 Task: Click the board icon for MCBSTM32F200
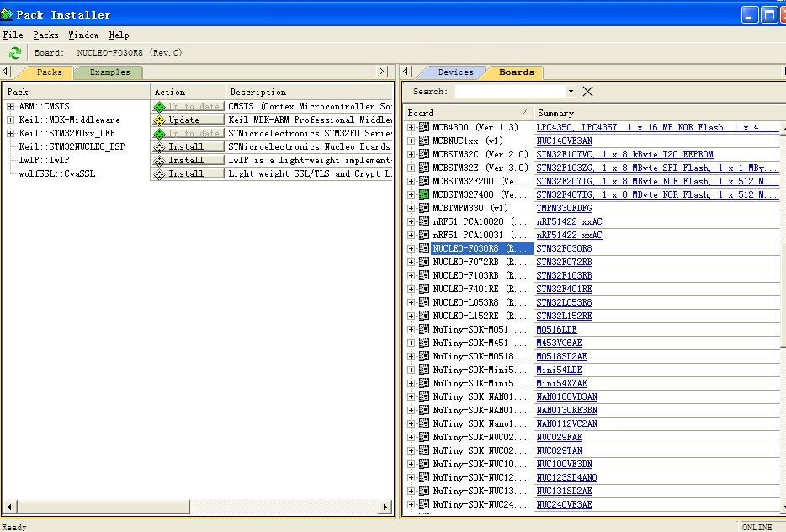[x=424, y=181]
